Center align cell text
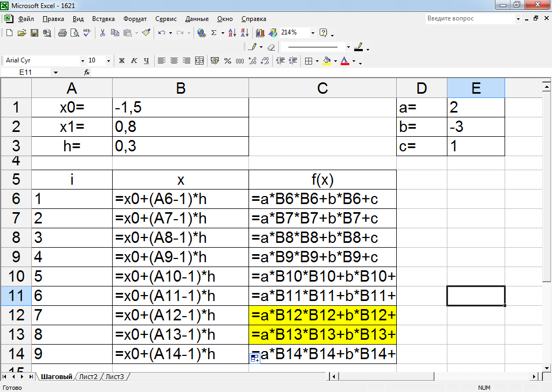This screenshot has width=552, height=392. (174, 61)
